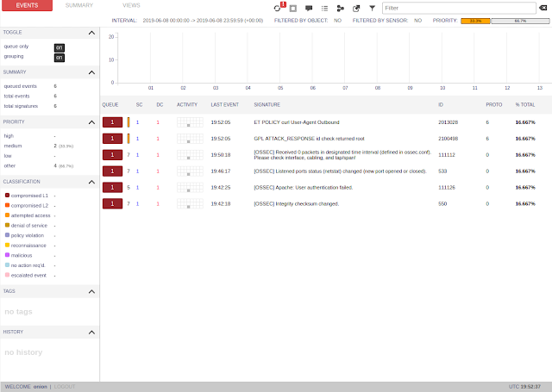Click the last event time 19:50:18

(221, 155)
